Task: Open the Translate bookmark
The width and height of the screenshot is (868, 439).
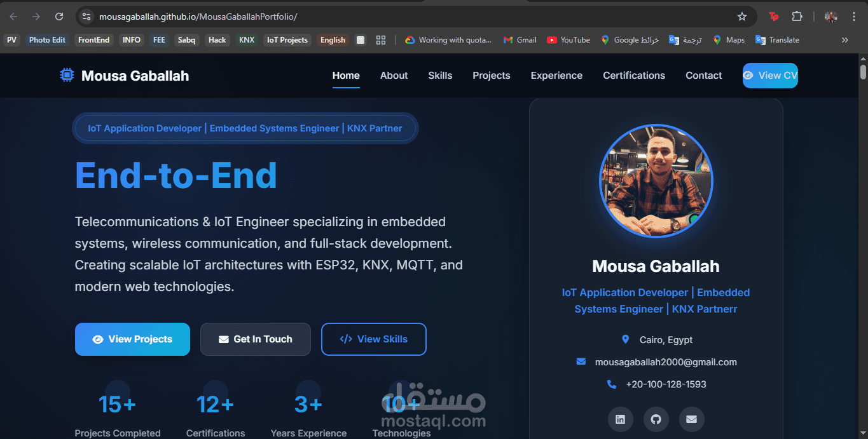Action: point(777,40)
